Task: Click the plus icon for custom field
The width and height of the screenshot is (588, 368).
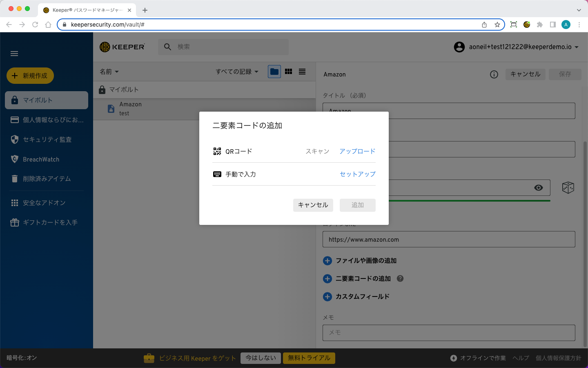Action: (327, 296)
